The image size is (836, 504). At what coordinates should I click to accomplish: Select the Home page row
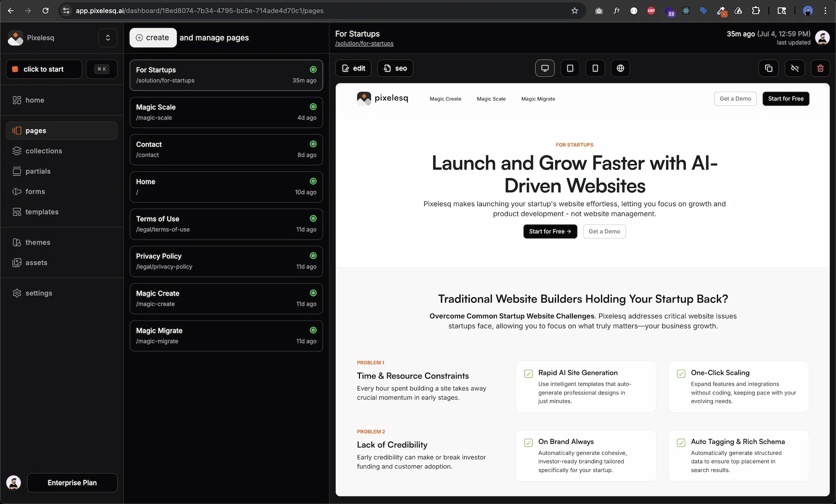(x=226, y=187)
